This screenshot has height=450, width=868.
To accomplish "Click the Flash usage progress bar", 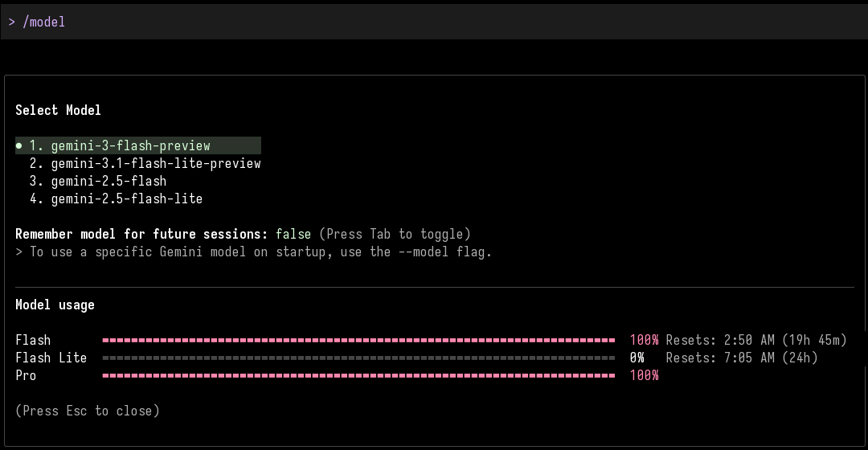I will tap(358, 341).
